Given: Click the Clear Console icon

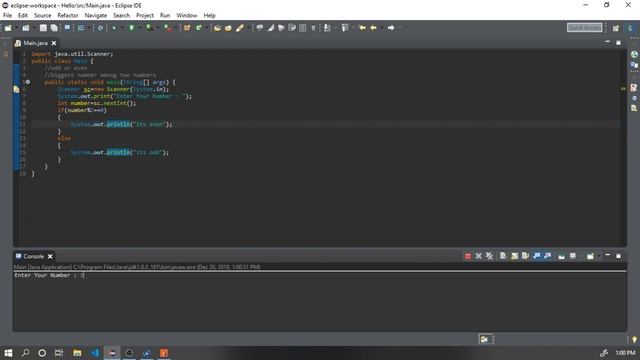Looking at the screenshot, I should point(503,256).
